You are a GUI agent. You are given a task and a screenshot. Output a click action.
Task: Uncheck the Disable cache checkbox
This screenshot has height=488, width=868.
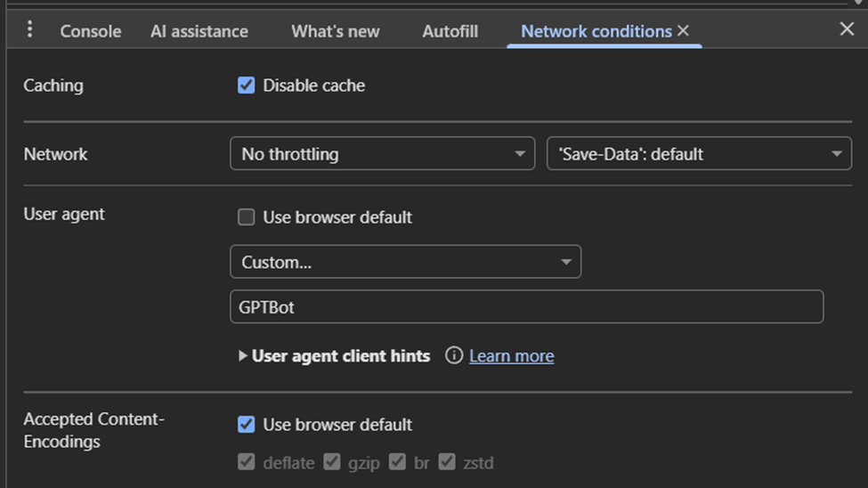pyautogui.click(x=247, y=85)
